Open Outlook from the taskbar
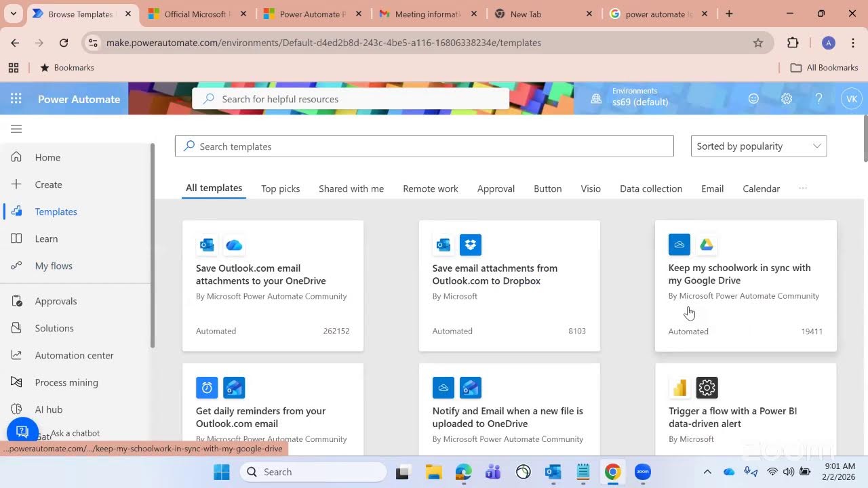 click(553, 472)
